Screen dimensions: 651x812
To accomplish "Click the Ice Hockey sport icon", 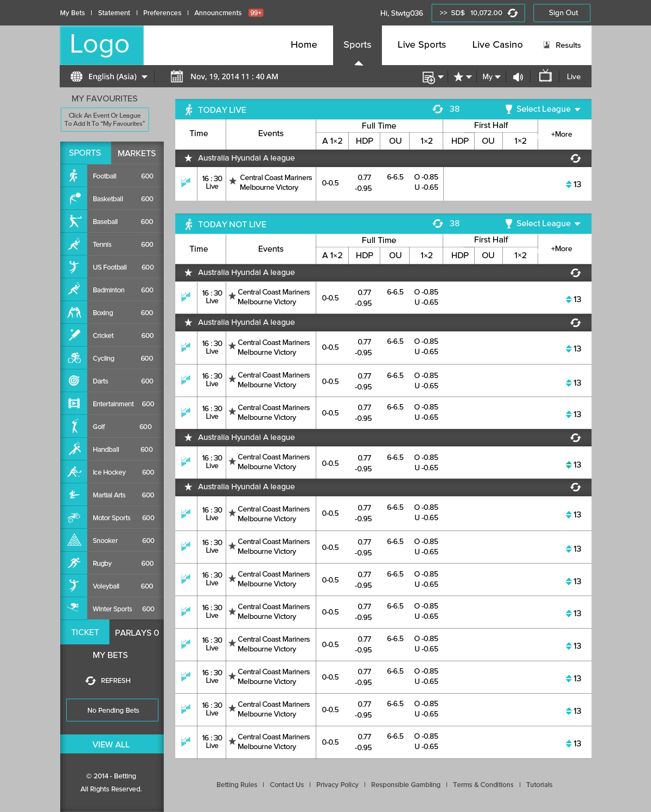I will pos(74,472).
